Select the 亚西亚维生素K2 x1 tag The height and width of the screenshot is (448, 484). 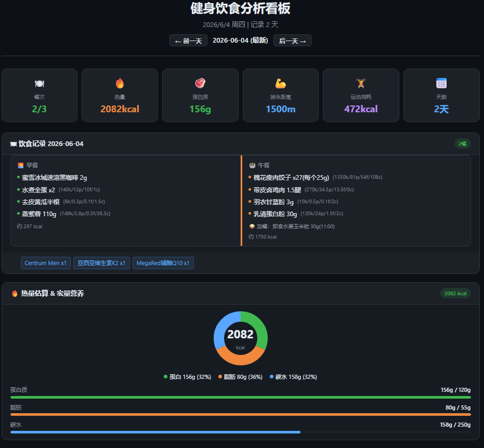tap(101, 263)
